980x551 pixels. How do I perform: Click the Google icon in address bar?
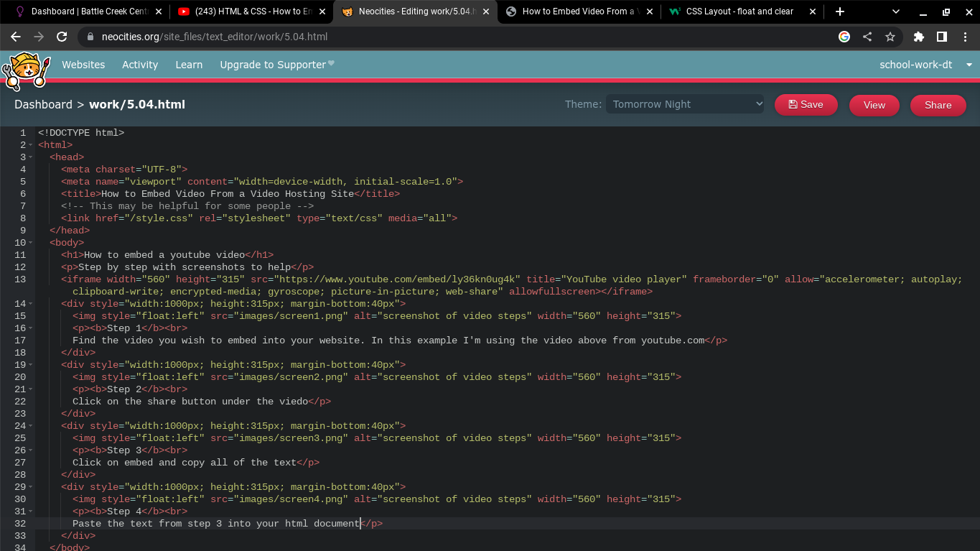pyautogui.click(x=844, y=37)
